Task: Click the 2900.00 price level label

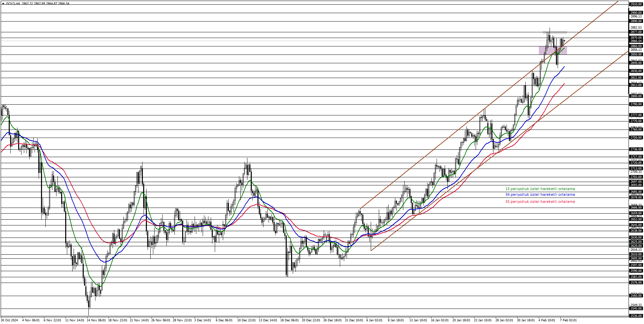Action: click(636, 13)
